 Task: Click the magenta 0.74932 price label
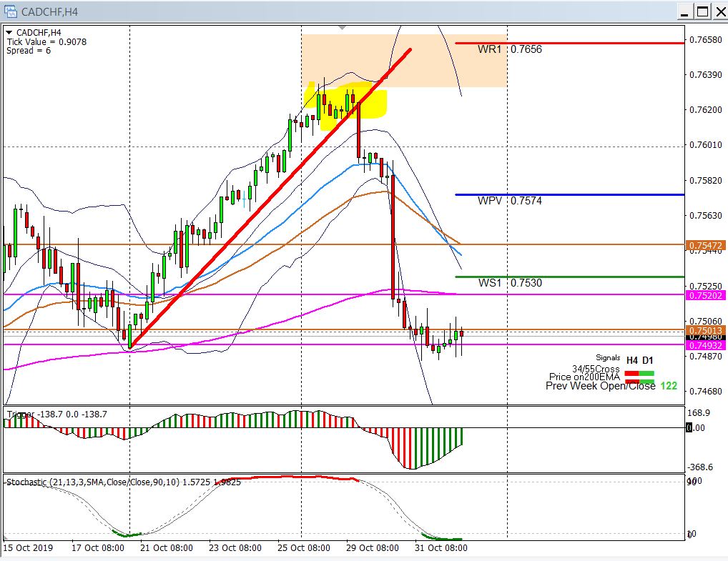tap(706, 345)
